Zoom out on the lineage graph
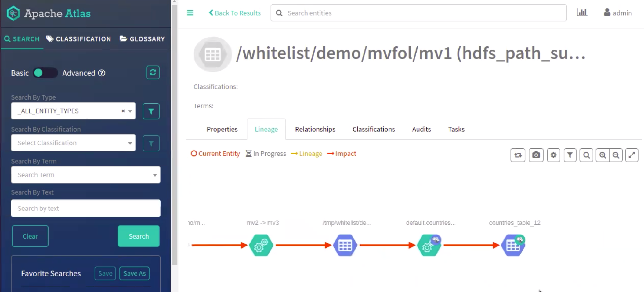The image size is (644, 292). click(616, 155)
